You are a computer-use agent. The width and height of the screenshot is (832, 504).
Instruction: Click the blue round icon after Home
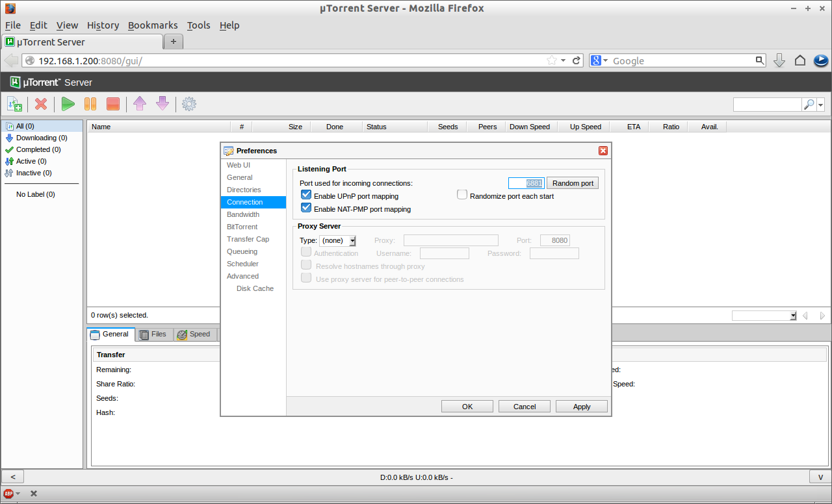coord(820,60)
